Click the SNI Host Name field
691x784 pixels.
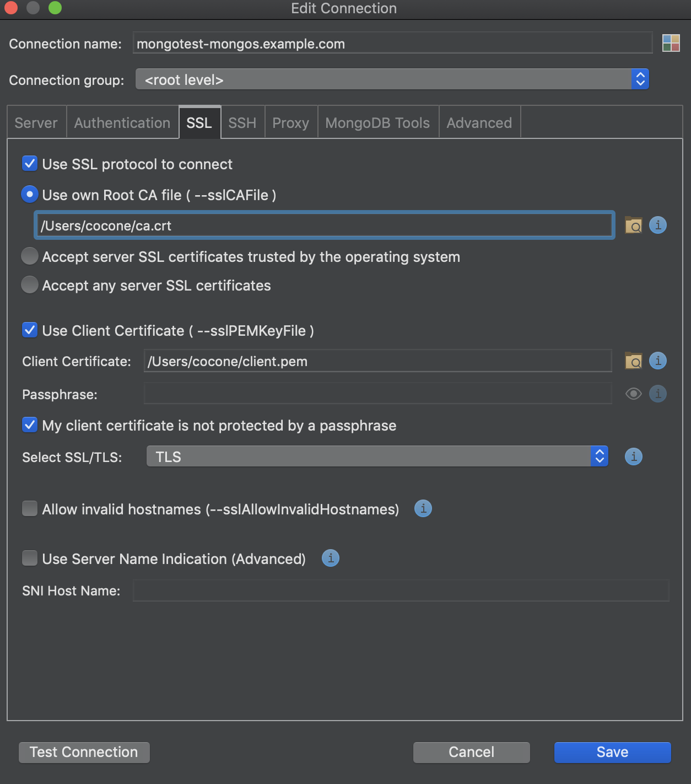coord(401,590)
